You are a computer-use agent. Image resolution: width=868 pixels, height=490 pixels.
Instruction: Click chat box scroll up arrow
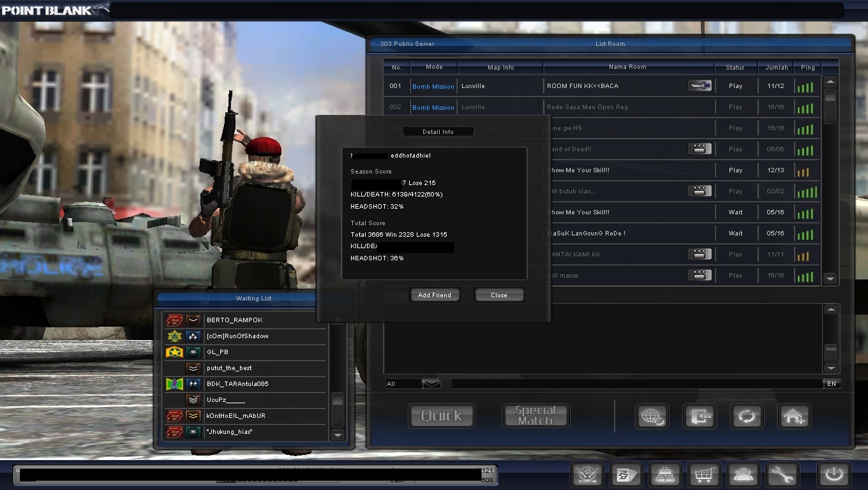[x=830, y=309]
